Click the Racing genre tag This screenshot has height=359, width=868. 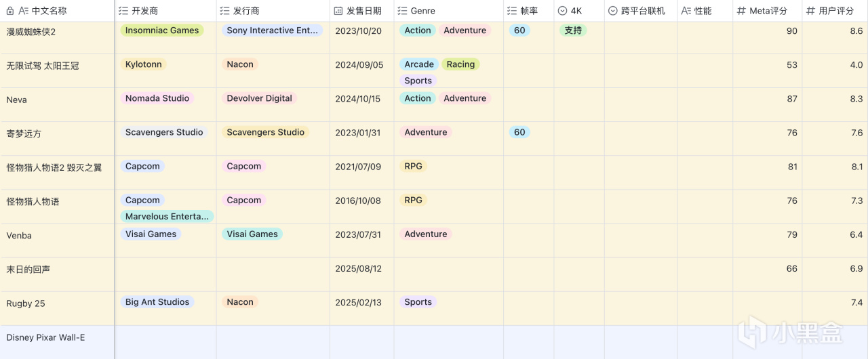(x=460, y=64)
